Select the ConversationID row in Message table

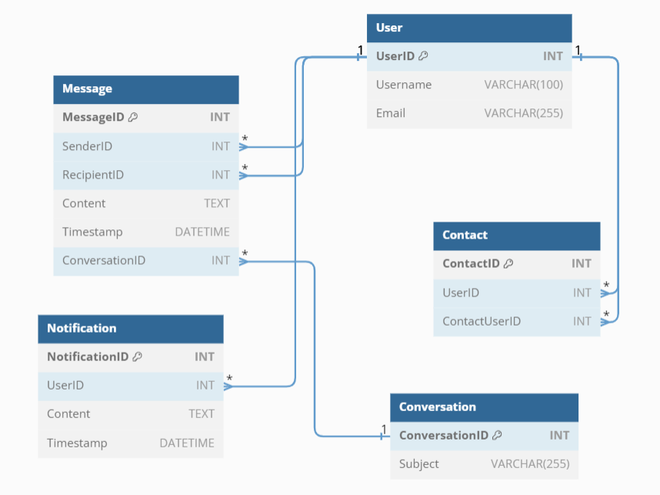pyautogui.click(x=146, y=261)
